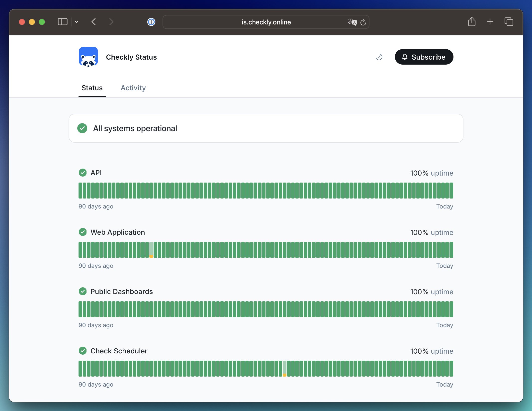532x411 pixels.
Task: Click the Check Scheduler component name
Action: click(119, 351)
